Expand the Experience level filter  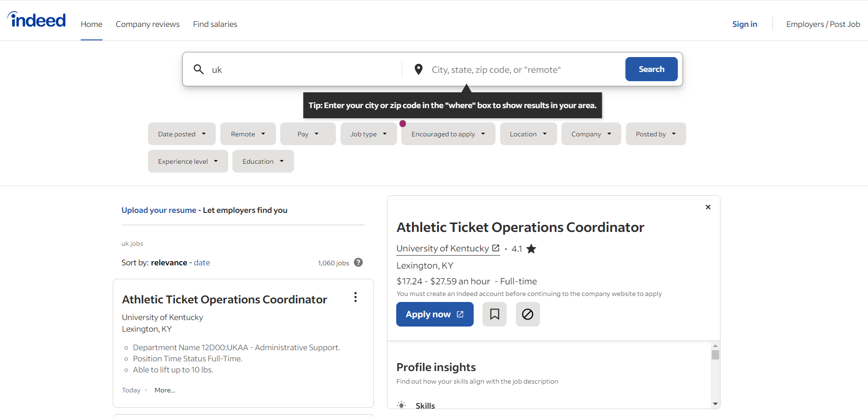[188, 161]
